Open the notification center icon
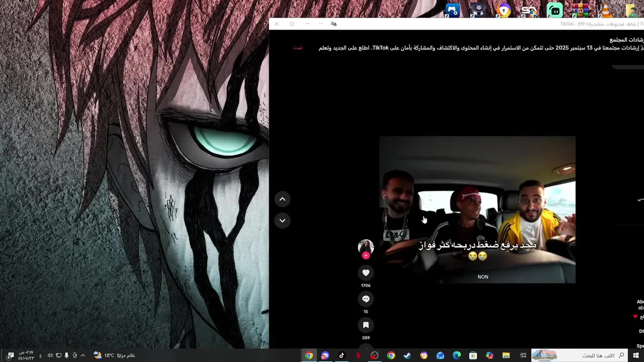Viewport: 644px width, 362px height. pyautogui.click(x=10, y=355)
